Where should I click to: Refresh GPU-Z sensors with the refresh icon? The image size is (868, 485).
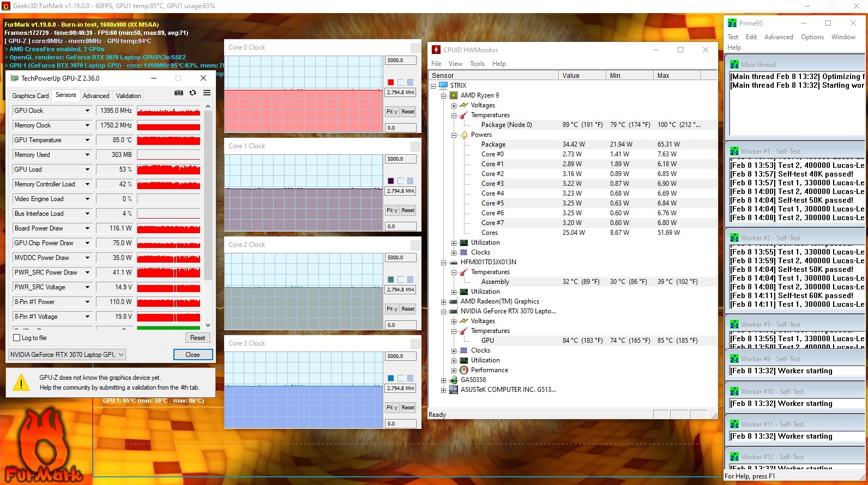(192, 93)
